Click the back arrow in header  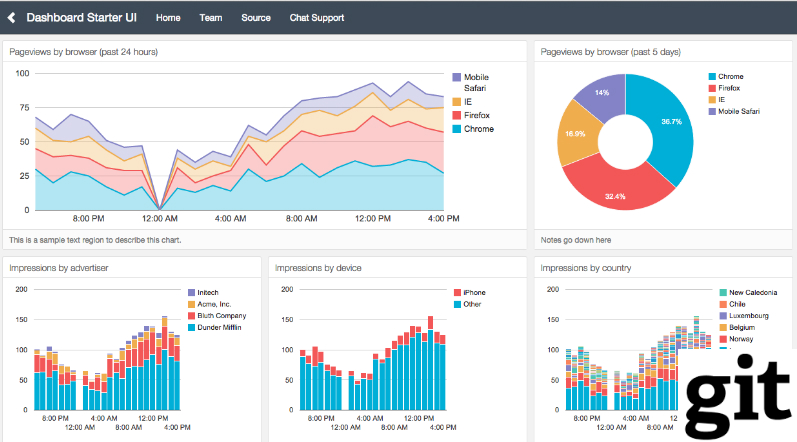click(12, 17)
